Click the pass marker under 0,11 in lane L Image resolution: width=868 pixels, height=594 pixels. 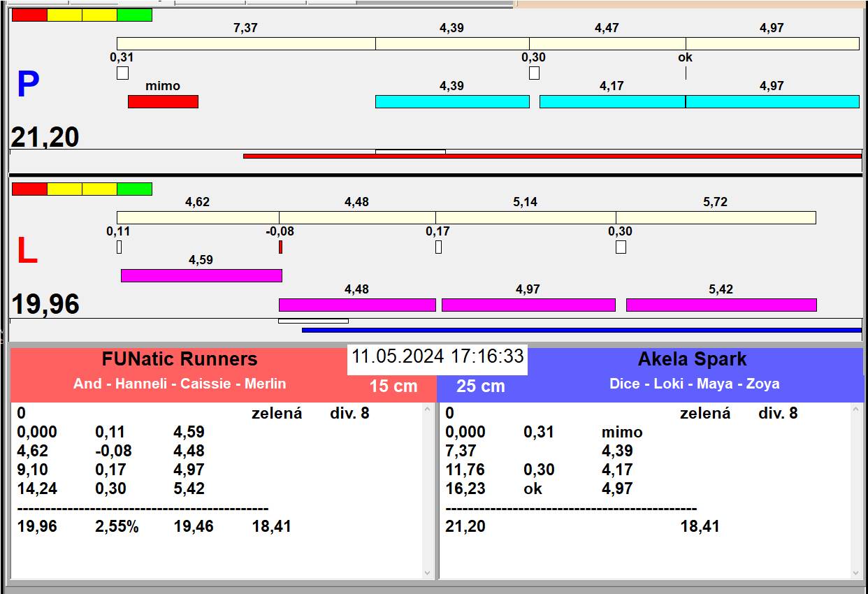tap(119, 247)
